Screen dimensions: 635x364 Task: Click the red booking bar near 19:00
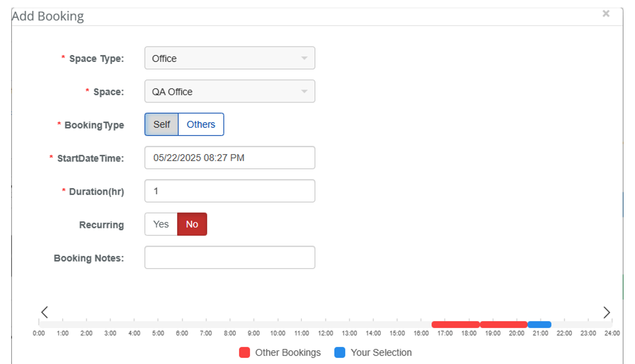[504, 325]
